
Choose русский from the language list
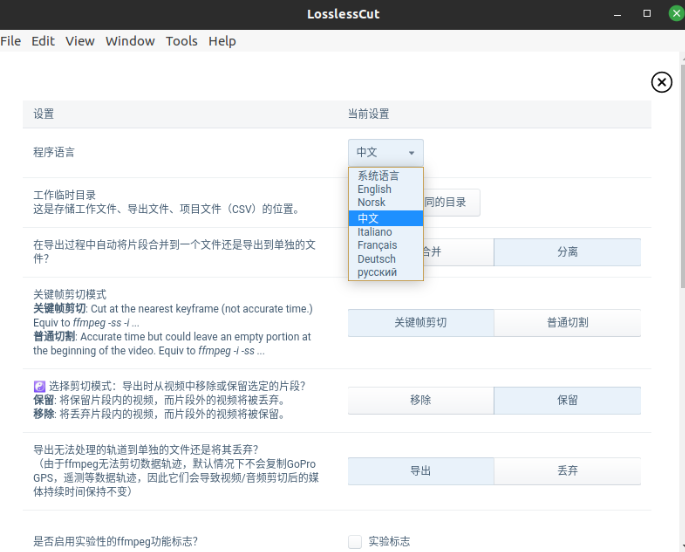coord(386,272)
